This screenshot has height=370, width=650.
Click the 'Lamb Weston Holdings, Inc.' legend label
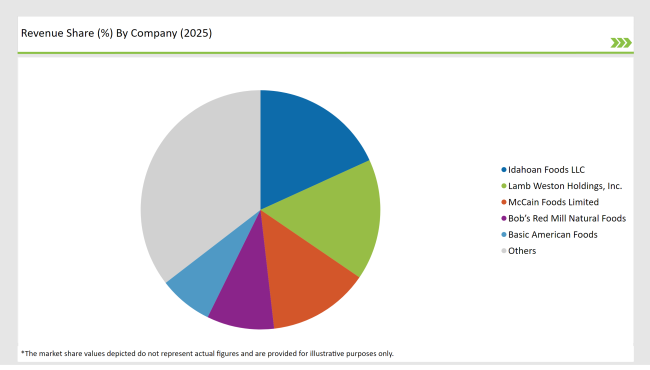click(565, 186)
